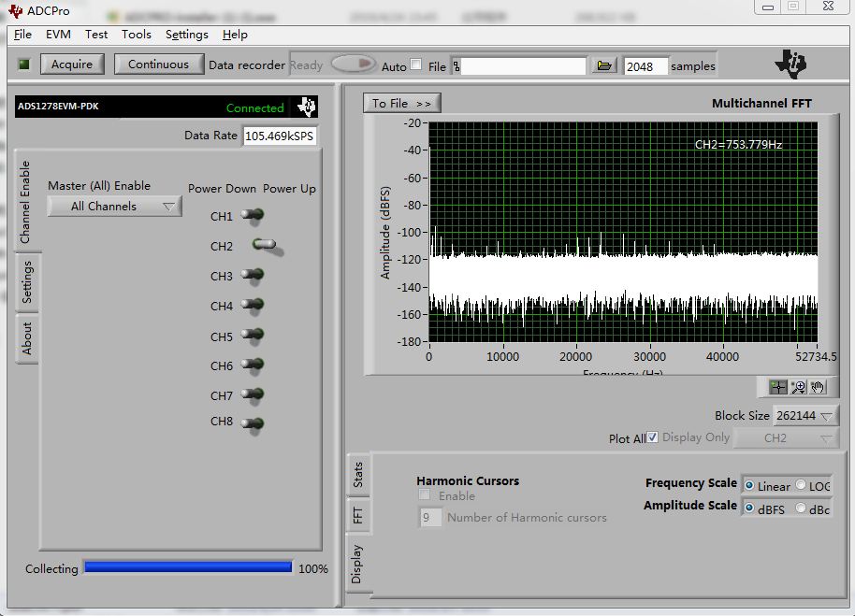The width and height of the screenshot is (855, 616).
Task: Switch to the Stats tab
Action: click(357, 477)
